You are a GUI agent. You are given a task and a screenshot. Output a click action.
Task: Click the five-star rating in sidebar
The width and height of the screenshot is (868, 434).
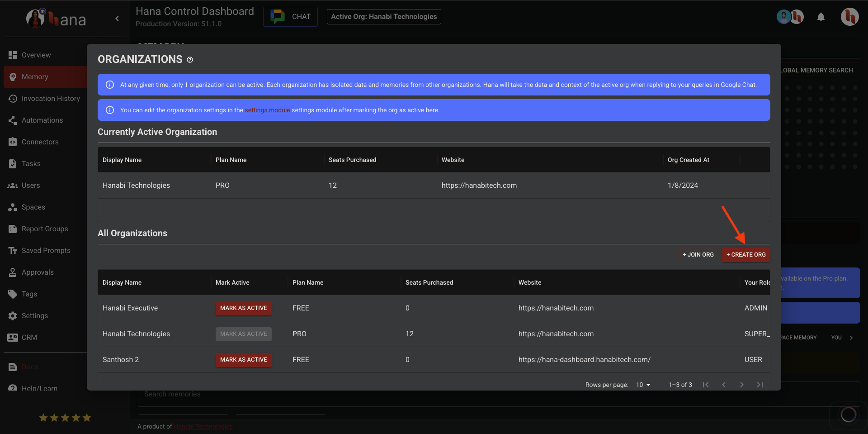65,418
